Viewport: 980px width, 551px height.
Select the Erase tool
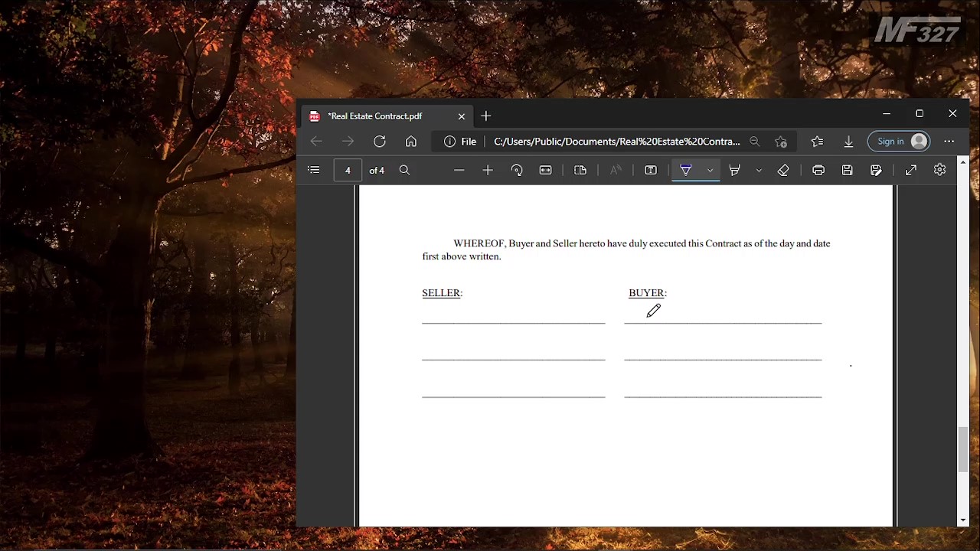click(x=783, y=170)
